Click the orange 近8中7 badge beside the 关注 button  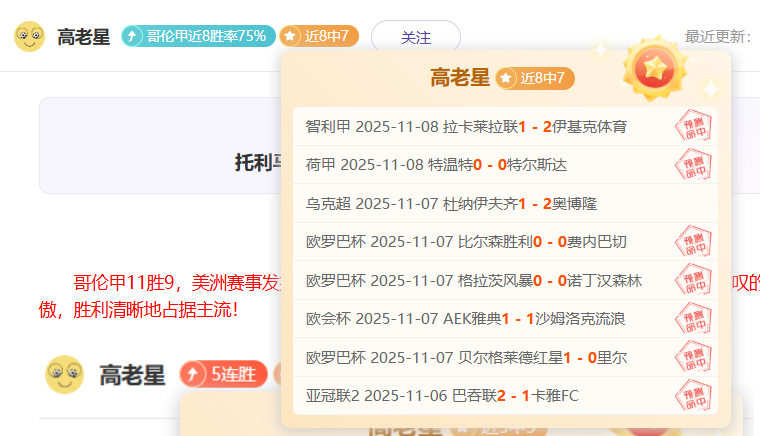coord(319,36)
